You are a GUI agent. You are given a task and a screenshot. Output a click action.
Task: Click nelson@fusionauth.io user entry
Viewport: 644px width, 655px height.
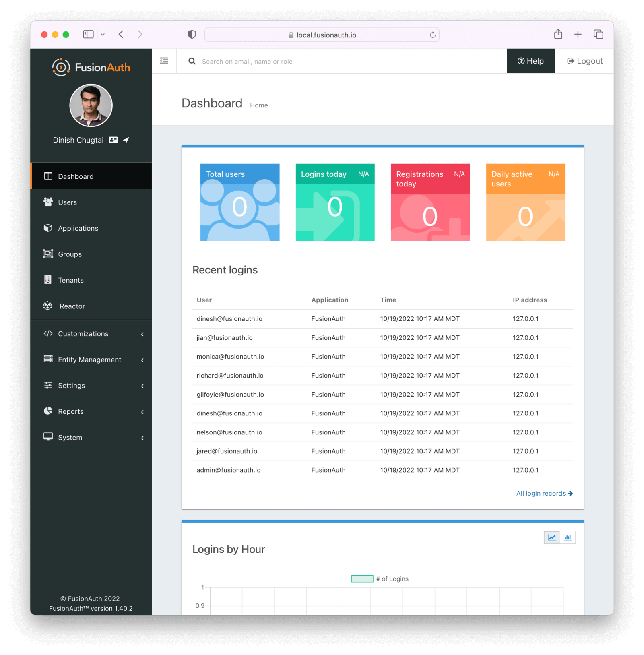click(x=229, y=432)
